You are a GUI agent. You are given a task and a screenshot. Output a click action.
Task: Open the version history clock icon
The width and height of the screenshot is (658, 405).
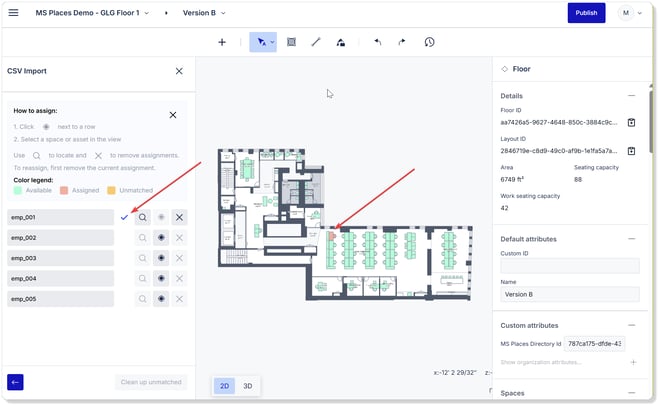[429, 42]
